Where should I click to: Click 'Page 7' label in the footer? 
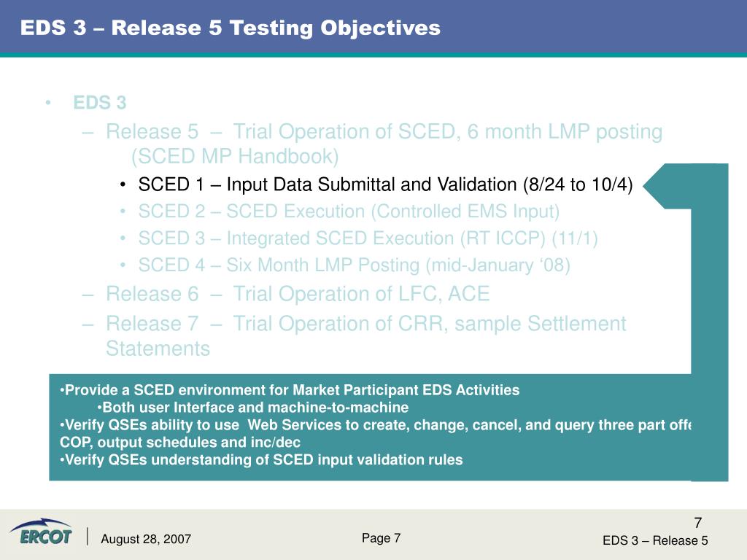click(381, 538)
